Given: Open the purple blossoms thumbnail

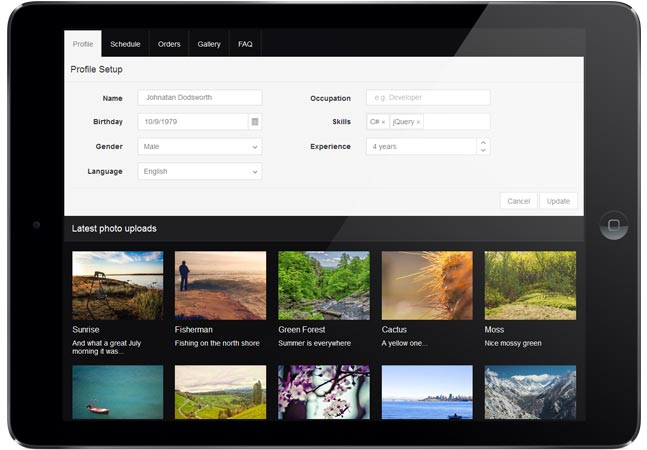Looking at the screenshot, I should click(x=324, y=392).
